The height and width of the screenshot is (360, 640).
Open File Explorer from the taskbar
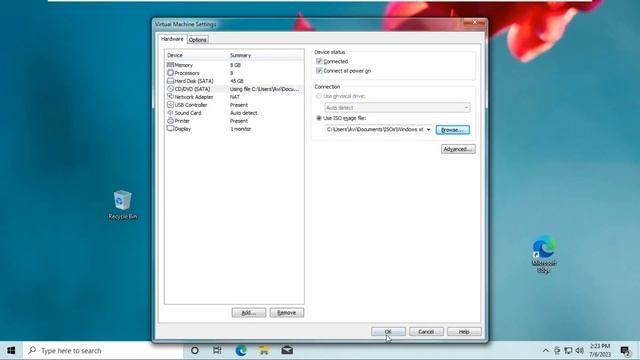pos(264,351)
